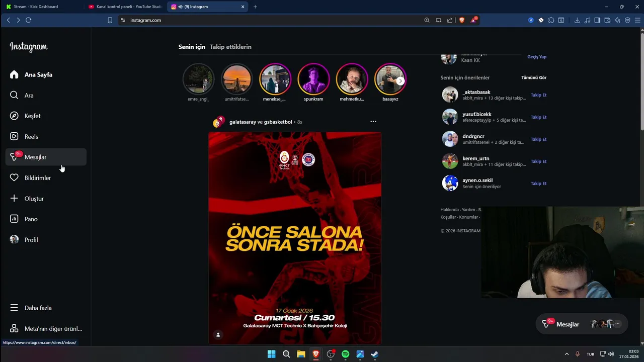Image resolution: width=644 pixels, height=362 pixels.
Task: Click the Konumlar footer link
Action: click(468, 217)
